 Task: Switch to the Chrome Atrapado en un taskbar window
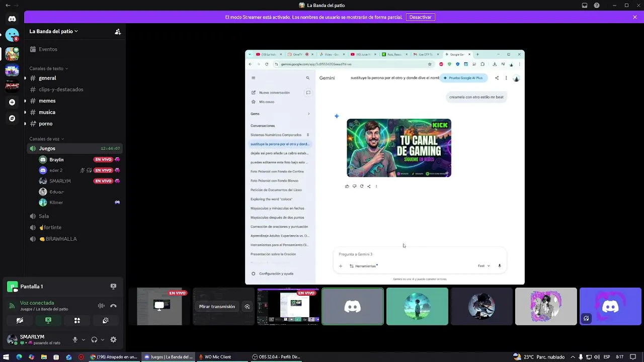[114, 357]
